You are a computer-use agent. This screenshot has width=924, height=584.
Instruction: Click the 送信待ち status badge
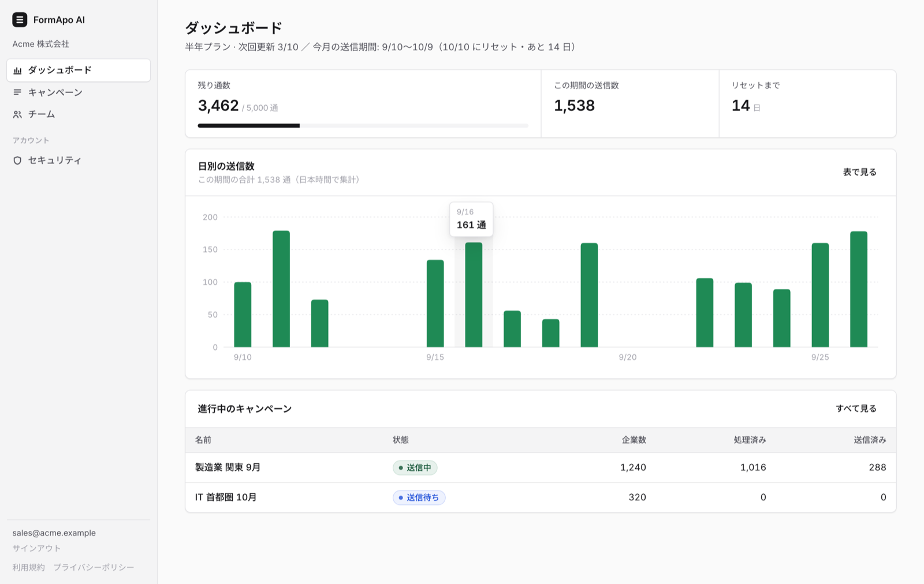(x=419, y=497)
